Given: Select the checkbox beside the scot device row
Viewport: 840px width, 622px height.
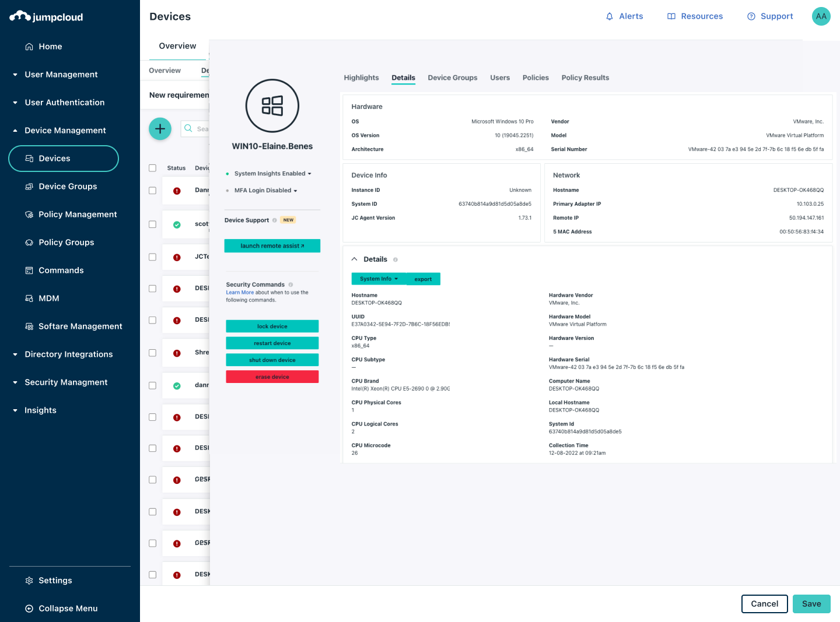Looking at the screenshot, I should coord(152,224).
